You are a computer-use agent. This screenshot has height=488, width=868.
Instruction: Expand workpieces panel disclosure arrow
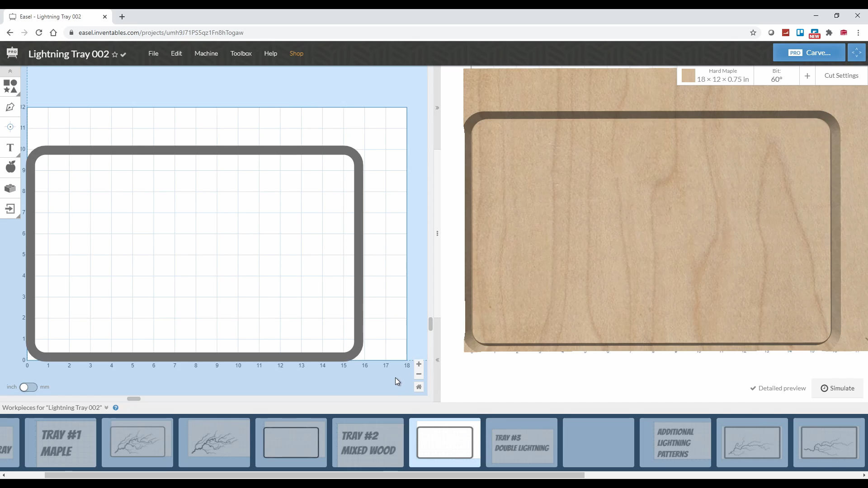107,408
